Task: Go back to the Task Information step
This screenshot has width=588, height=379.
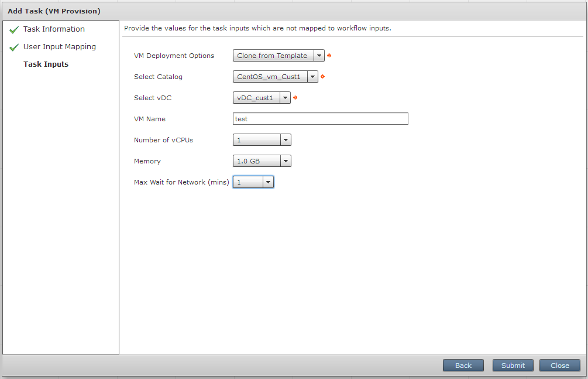Action: tap(54, 28)
